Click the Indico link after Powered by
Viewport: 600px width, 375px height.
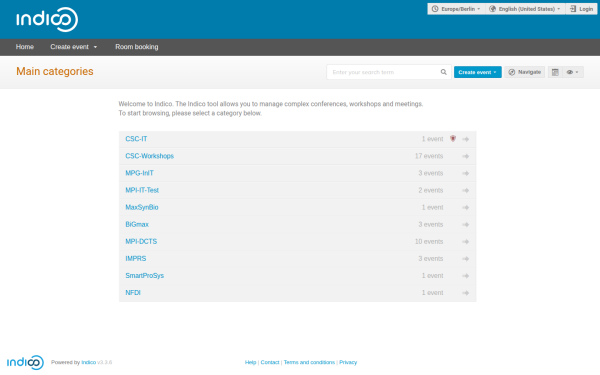pyautogui.click(x=88, y=362)
